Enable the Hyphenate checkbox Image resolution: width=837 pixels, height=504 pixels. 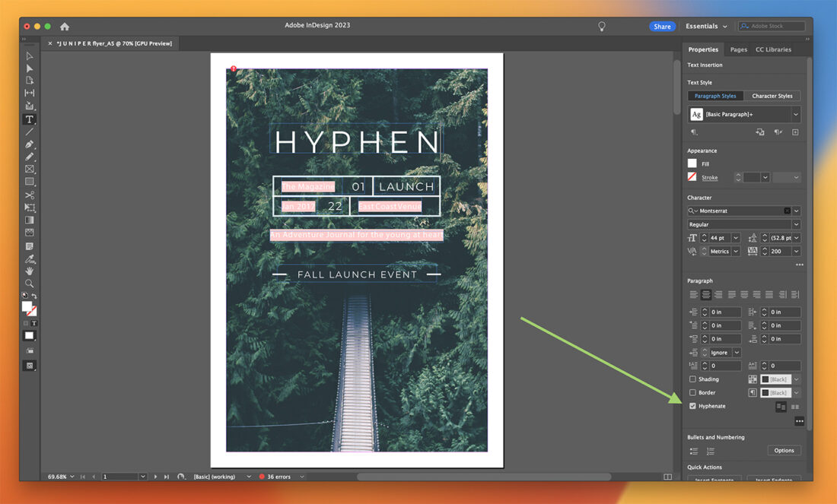pyautogui.click(x=692, y=406)
